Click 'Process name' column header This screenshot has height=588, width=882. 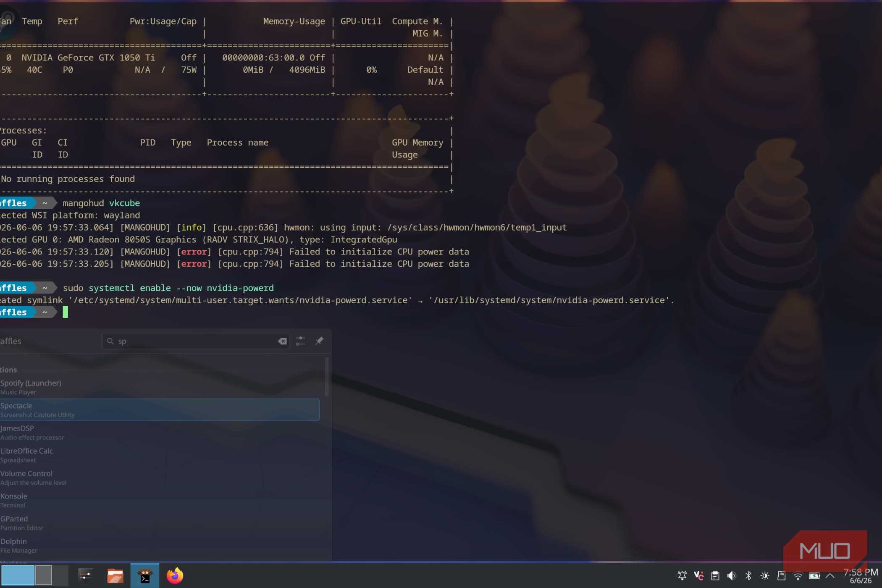pos(237,143)
